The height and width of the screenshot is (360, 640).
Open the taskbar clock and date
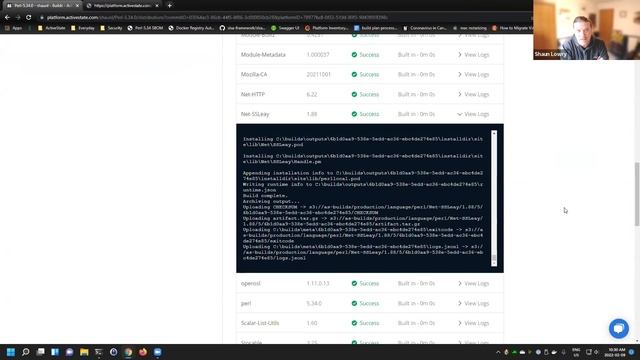point(615,352)
